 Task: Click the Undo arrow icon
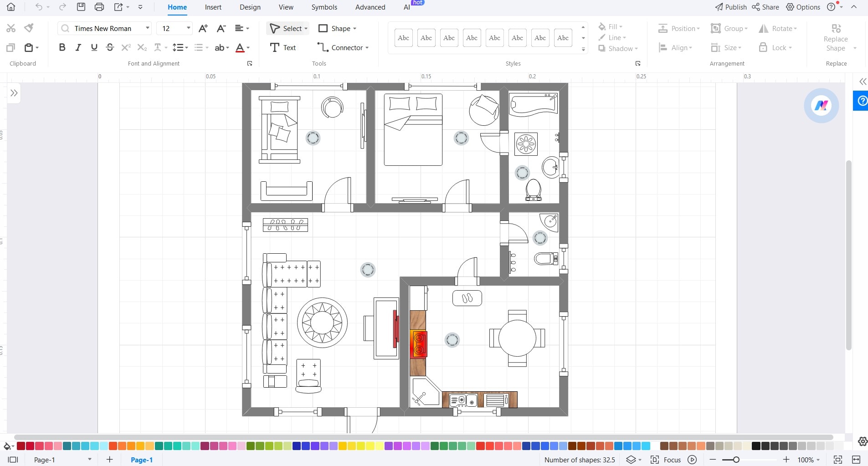tap(39, 7)
